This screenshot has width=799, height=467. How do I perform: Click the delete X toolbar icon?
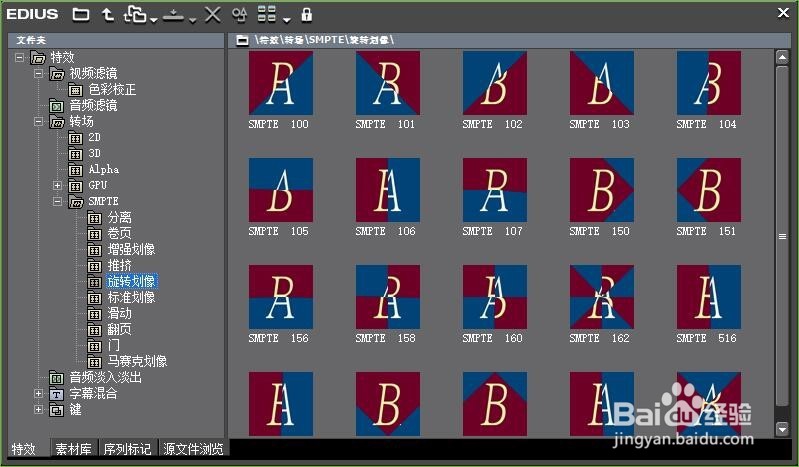[x=212, y=15]
